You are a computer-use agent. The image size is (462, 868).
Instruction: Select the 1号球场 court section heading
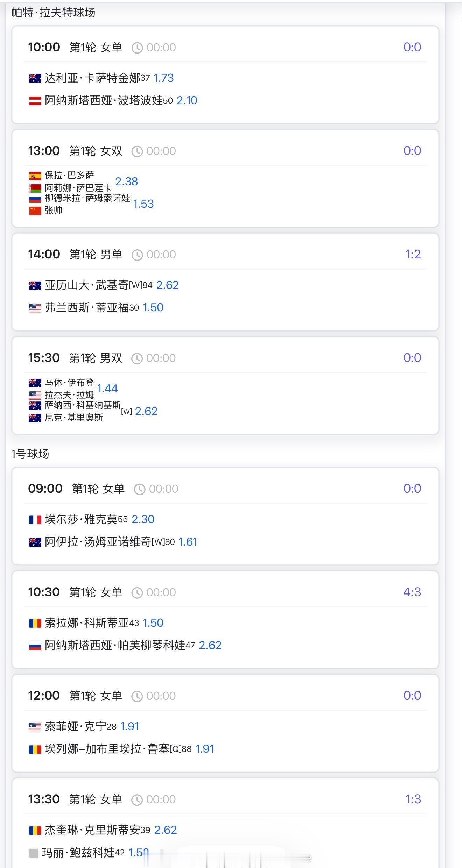pos(30,454)
